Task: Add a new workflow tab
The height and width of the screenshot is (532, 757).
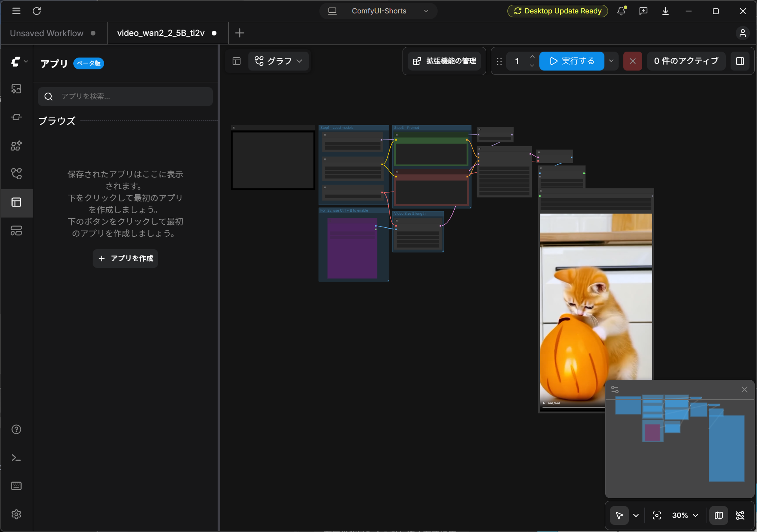Action: tap(240, 33)
